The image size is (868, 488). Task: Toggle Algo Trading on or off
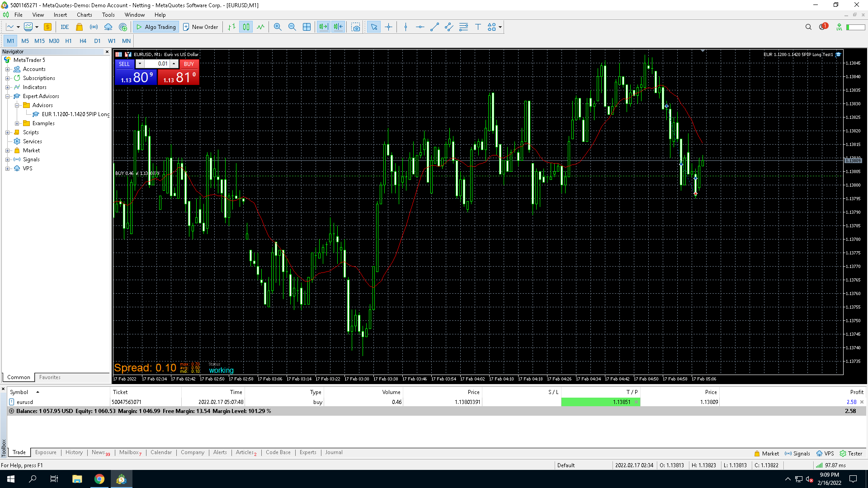tap(156, 27)
